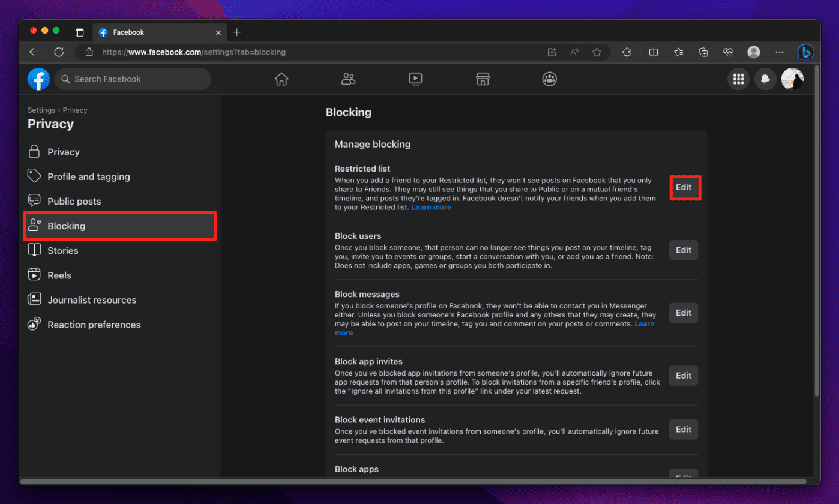Open the account profile picture menu
The width and height of the screenshot is (839, 504).
792,79
